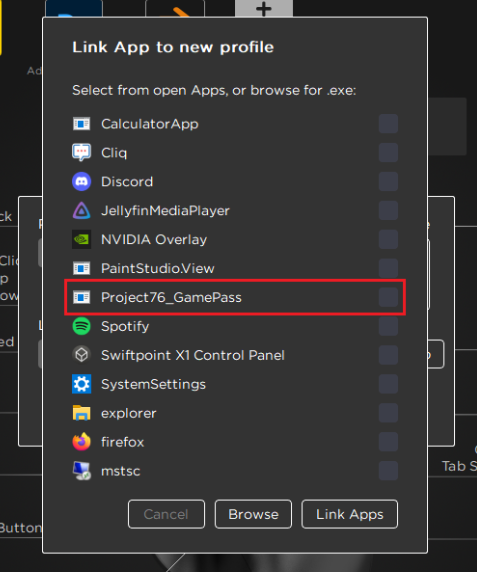Viewport: 477px width, 572px height.
Task: Click the Swiftpoint X1 Control Panel icon
Action: point(81,355)
